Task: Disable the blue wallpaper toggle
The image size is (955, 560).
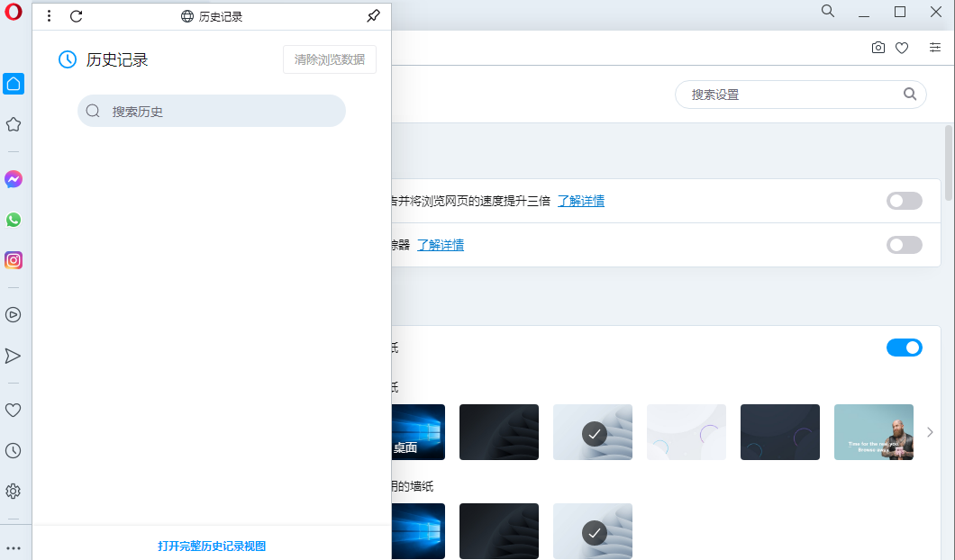Action: [x=904, y=347]
